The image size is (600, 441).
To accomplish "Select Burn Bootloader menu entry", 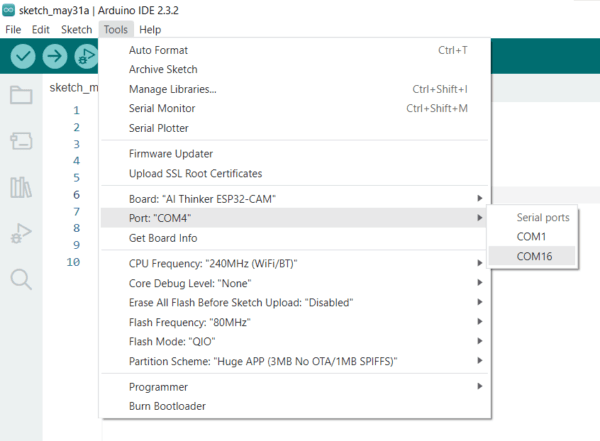I will tap(295, 406).
